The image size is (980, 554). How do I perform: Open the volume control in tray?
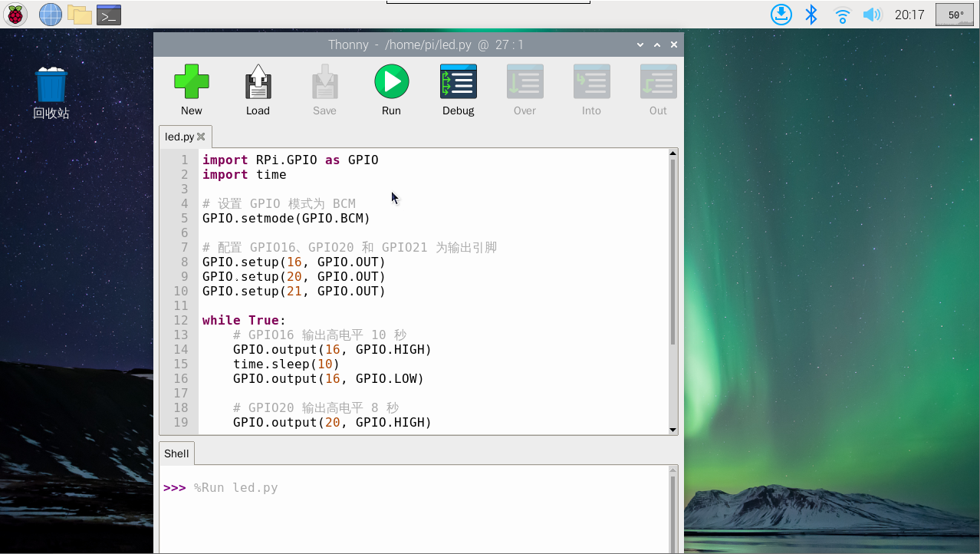coord(872,15)
